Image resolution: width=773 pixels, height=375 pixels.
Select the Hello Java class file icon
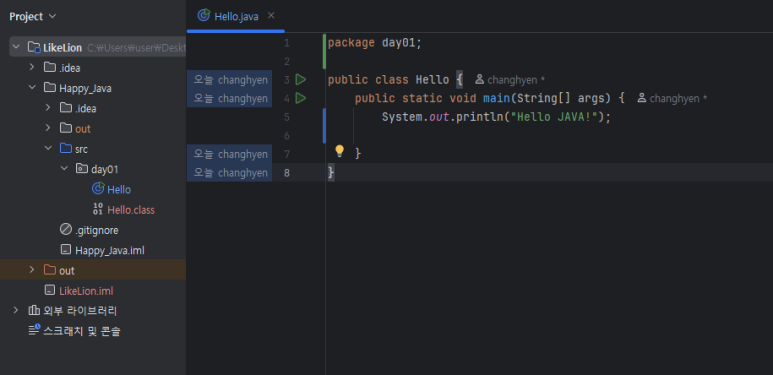(98, 189)
